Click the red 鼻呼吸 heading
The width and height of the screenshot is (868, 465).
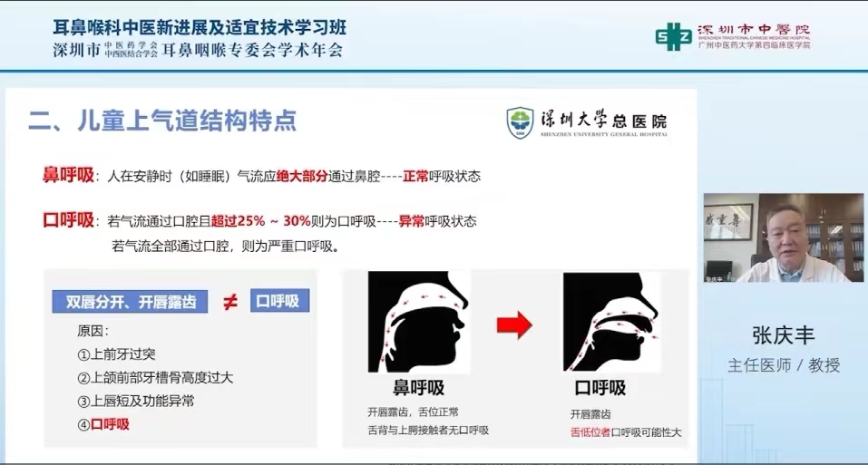(69, 175)
